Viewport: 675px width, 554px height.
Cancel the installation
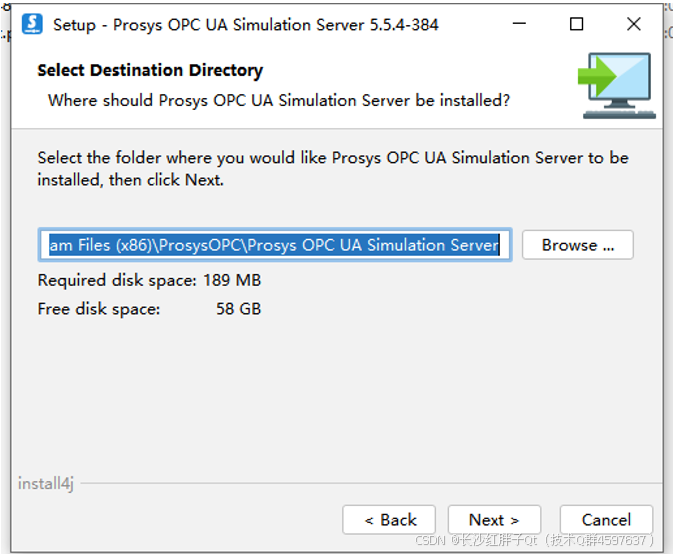[x=606, y=520]
